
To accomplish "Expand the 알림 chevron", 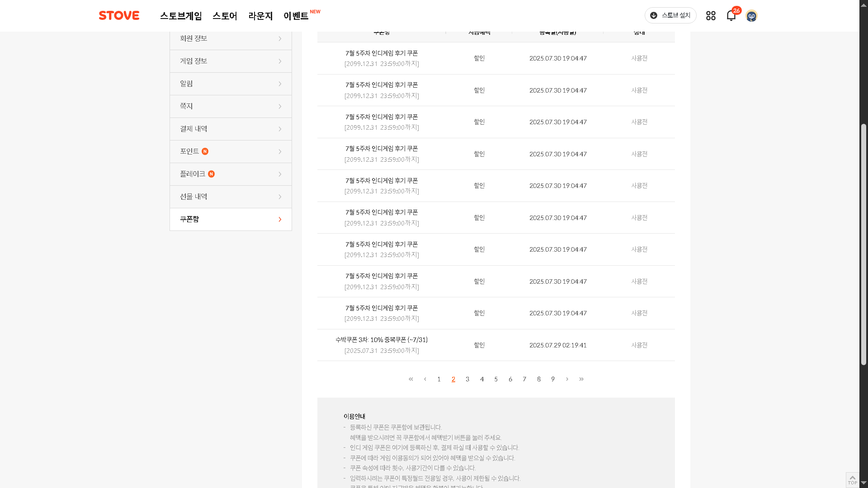I will [280, 84].
